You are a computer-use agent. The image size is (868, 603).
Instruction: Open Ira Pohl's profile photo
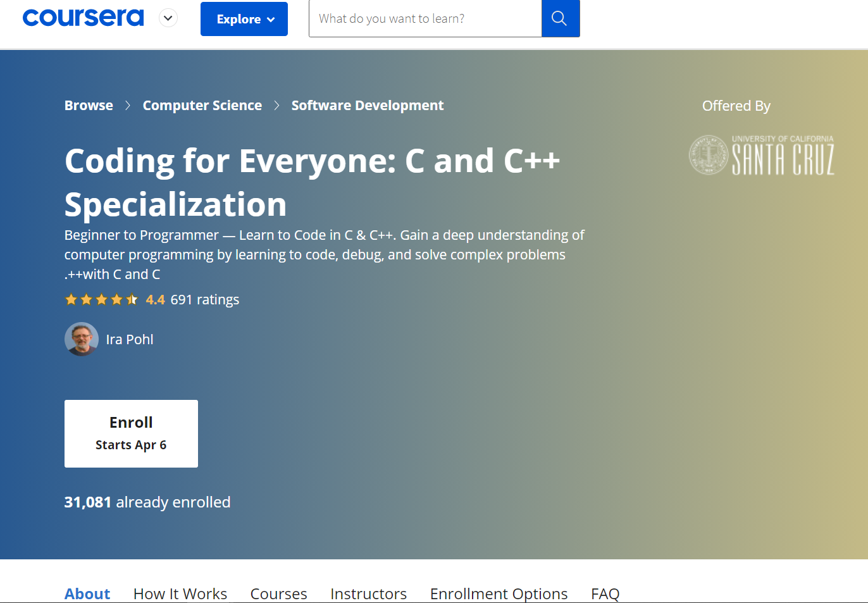click(x=82, y=339)
